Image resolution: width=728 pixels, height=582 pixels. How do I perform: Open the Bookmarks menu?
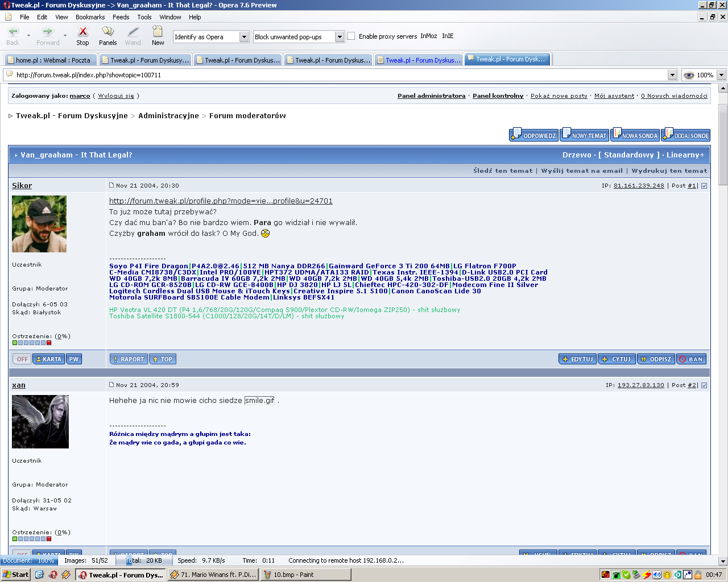(x=90, y=17)
